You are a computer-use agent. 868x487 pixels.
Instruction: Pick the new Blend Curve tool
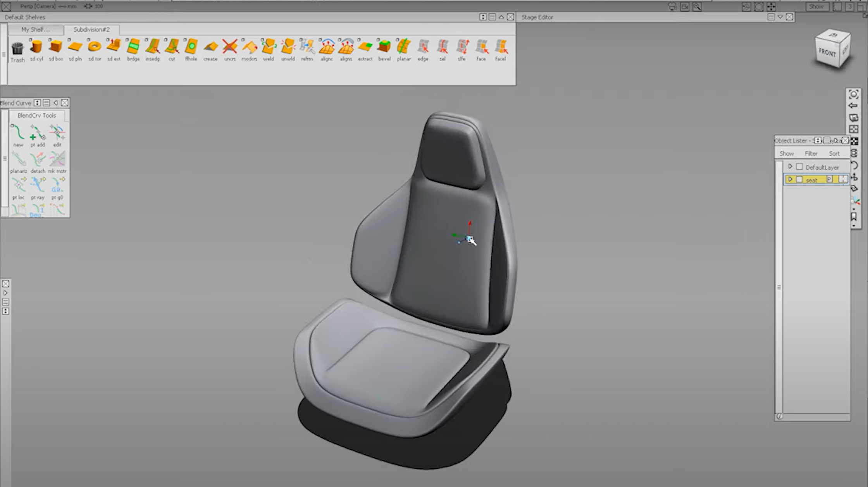(18, 133)
